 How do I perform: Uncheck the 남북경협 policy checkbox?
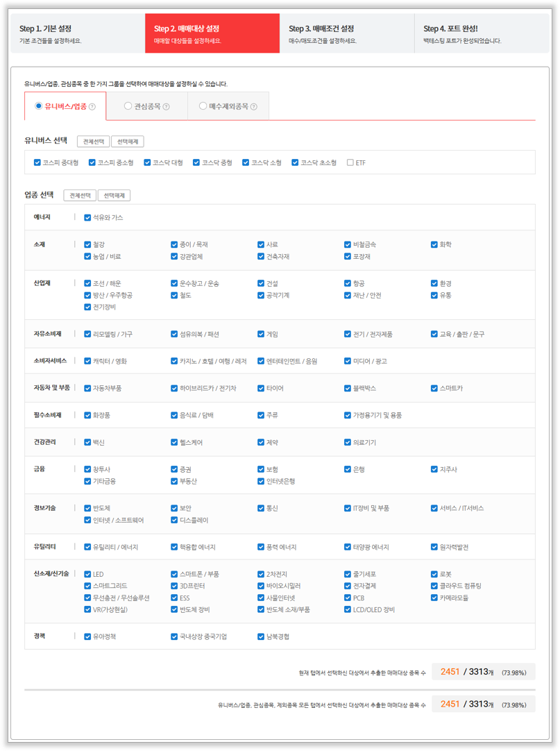pyautogui.click(x=261, y=636)
